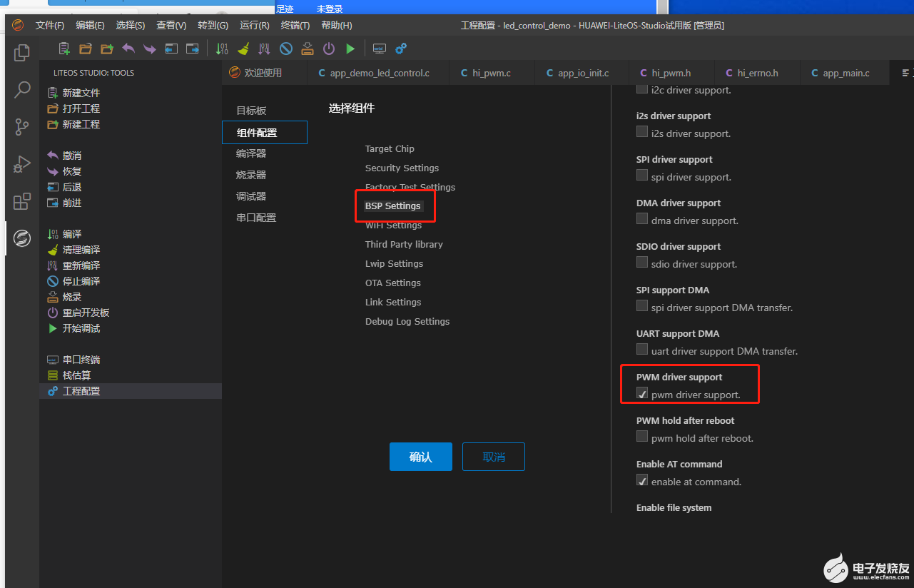Switch to the hi_pwm.h tab

click(671, 73)
